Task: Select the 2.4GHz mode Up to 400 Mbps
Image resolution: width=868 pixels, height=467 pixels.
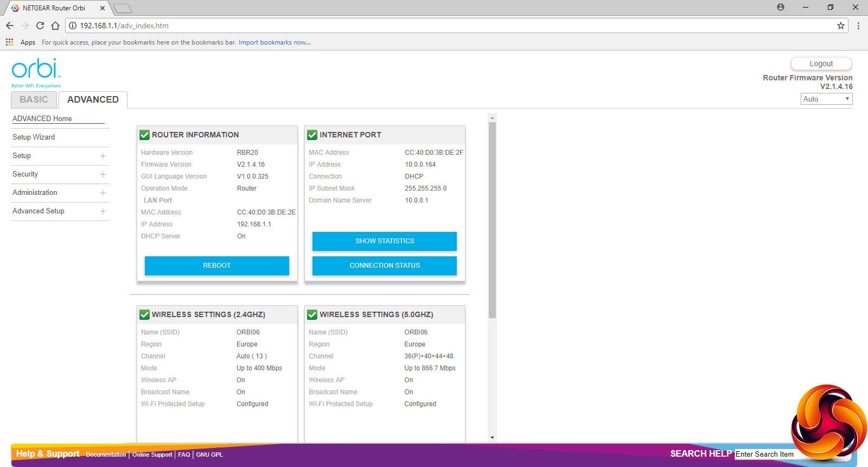Action: pos(259,368)
